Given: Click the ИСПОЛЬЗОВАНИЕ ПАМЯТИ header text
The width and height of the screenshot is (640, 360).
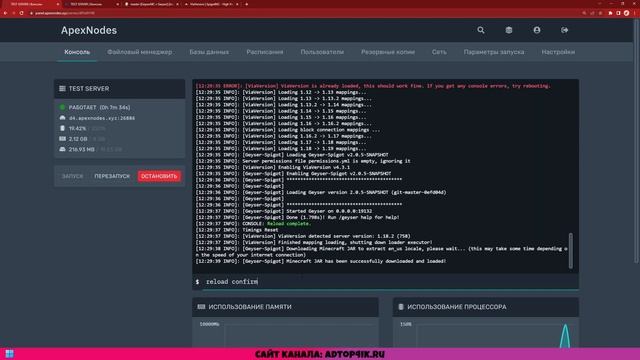Looking at the screenshot, I should pyautogui.click(x=250, y=307).
